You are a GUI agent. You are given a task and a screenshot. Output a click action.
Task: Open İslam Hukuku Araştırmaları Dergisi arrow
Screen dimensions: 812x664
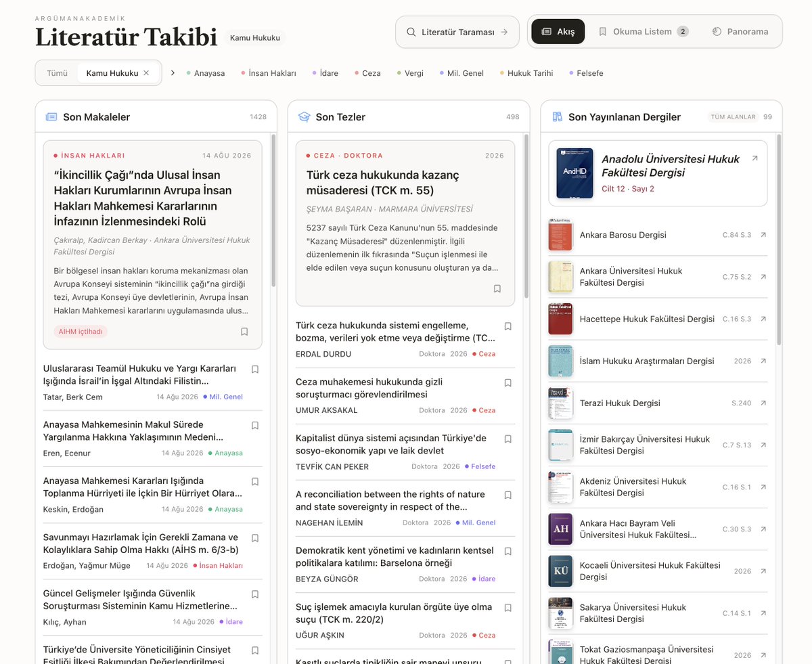tap(763, 361)
